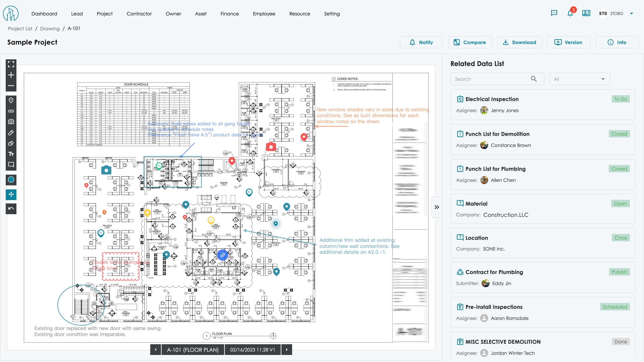The image size is (644, 362).
Task: Toggle the move/pan tool
Action: click(x=11, y=194)
